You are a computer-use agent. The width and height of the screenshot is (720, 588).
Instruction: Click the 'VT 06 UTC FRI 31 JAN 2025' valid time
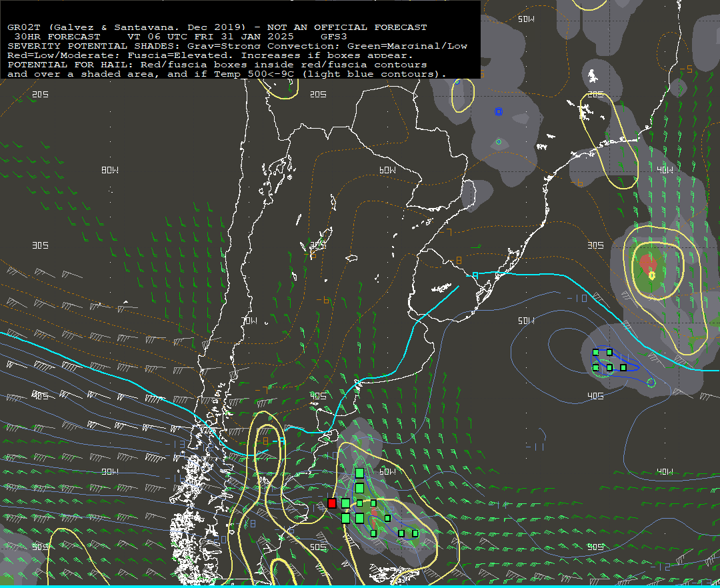click(x=211, y=37)
